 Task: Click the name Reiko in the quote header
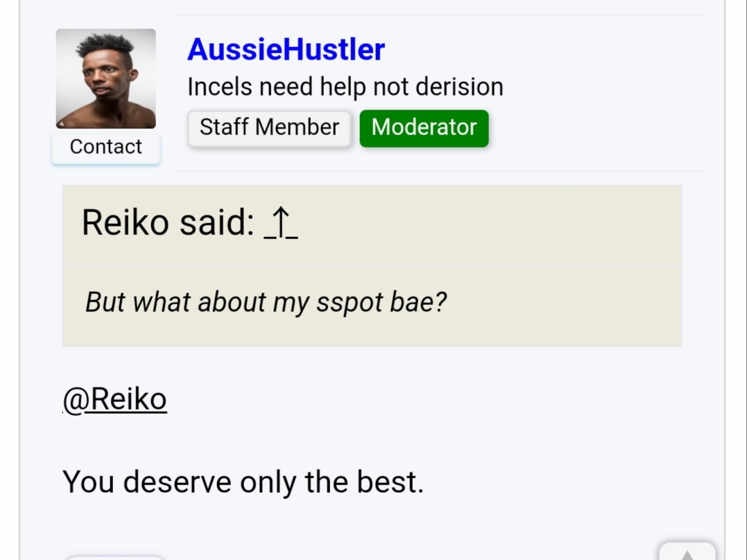[126, 222]
